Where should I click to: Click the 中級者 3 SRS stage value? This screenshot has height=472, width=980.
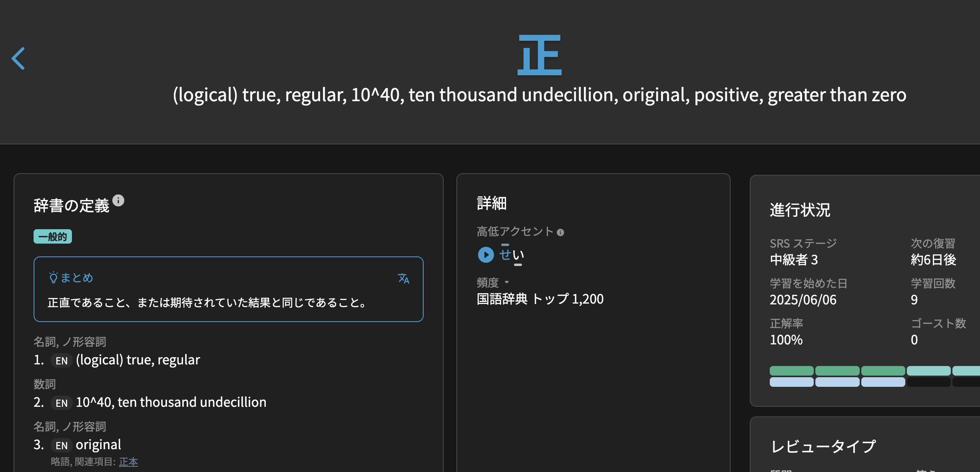click(x=794, y=260)
